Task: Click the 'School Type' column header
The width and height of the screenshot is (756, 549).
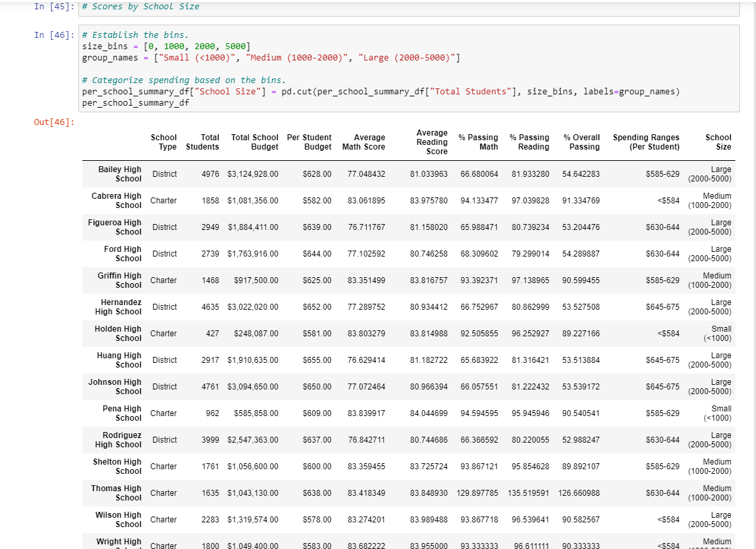Action: tap(163, 142)
